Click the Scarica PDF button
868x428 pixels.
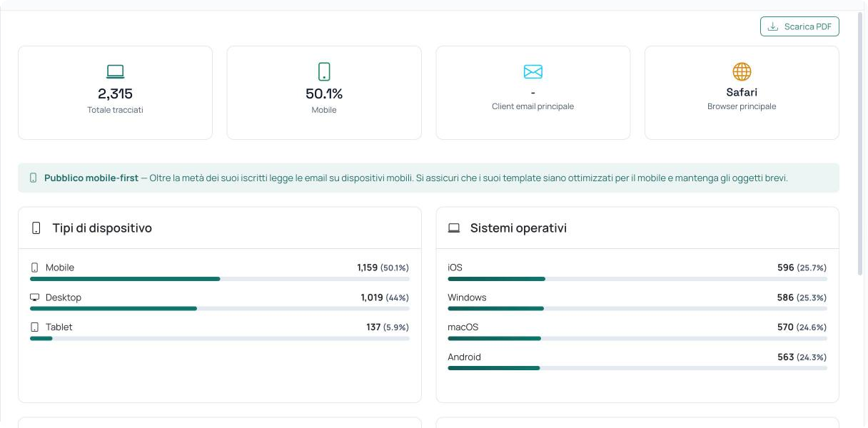[799, 26]
